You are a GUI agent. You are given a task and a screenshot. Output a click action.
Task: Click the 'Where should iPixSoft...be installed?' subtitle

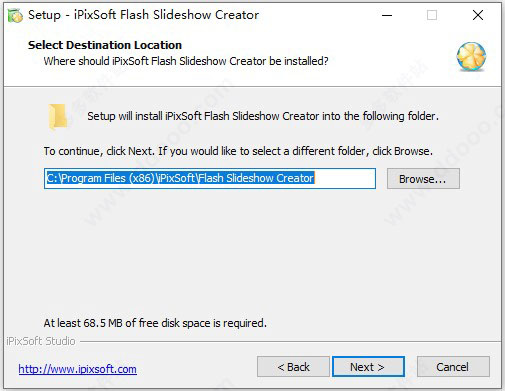[x=186, y=61]
